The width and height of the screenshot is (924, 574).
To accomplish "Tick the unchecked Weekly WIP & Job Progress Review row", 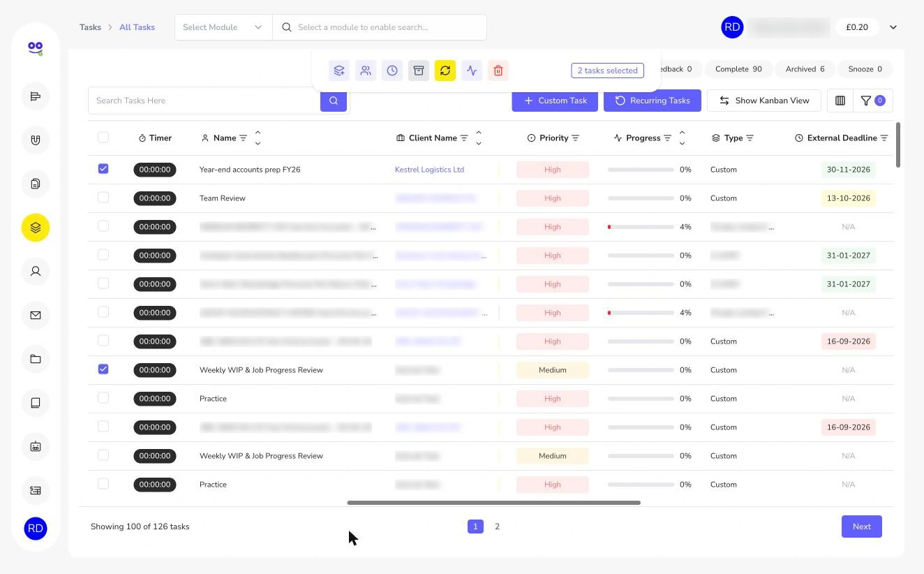I will pos(103,455).
